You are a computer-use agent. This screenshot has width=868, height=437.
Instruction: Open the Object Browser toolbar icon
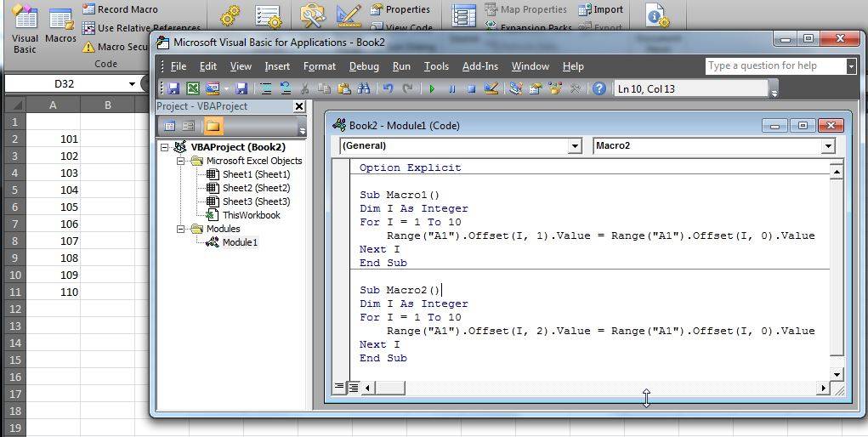[555, 88]
